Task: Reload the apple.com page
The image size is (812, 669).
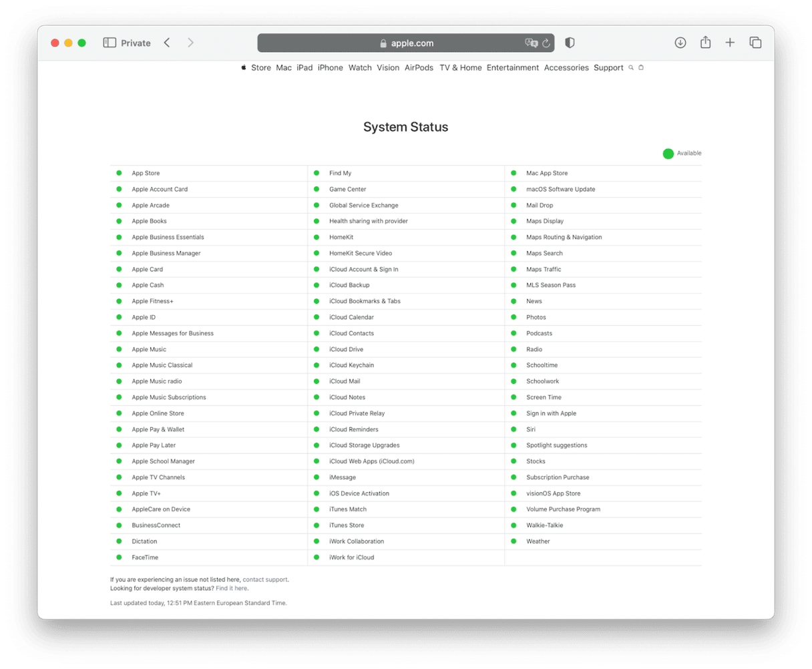Action: 546,43
